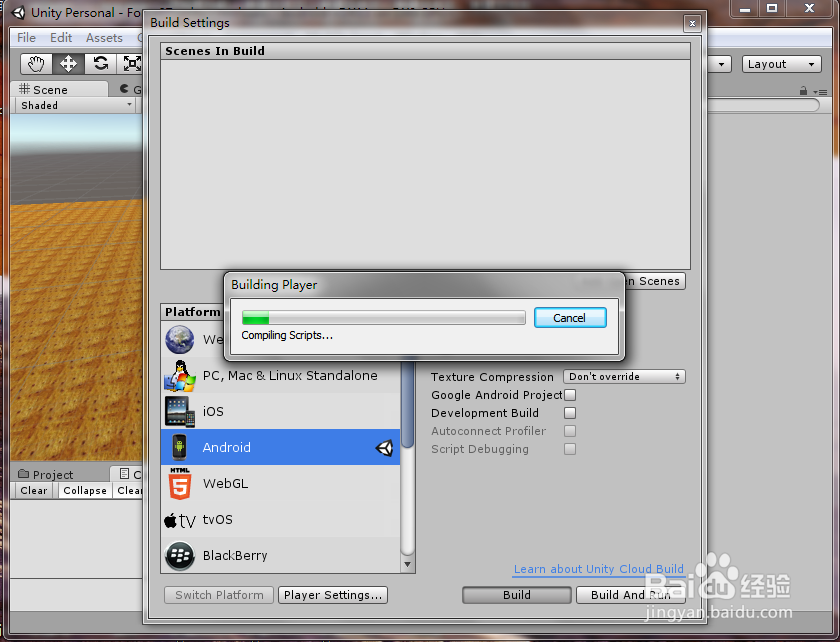Viewport: 840px width, 642px height.
Task: Click the Web Player globe icon
Action: [x=179, y=340]
